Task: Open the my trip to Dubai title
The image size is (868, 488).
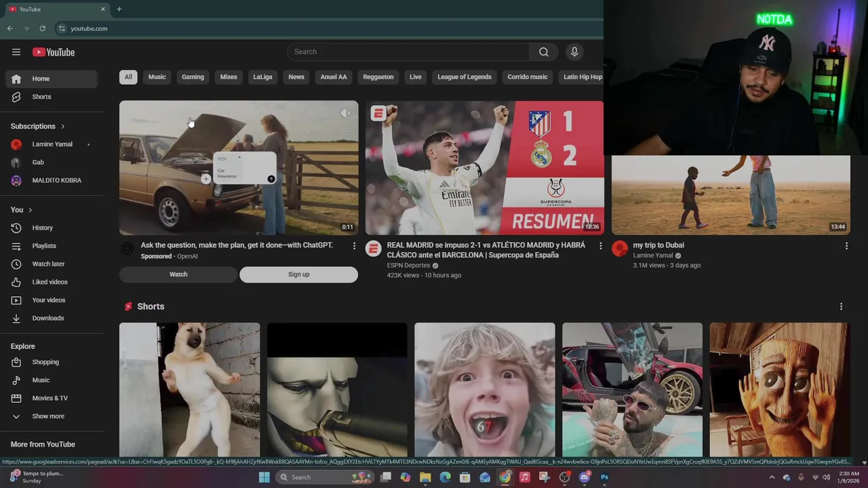Action: tap(658, 245)
